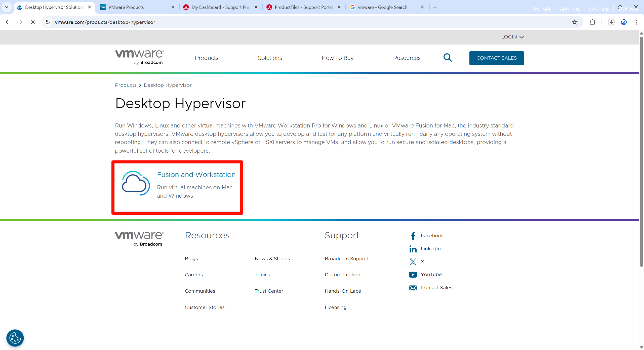This screenshot has height=350, width=644.
Task: Open cookie preferences via bottom-left icon
Action: pyautogui.click(x=15, y=338)
